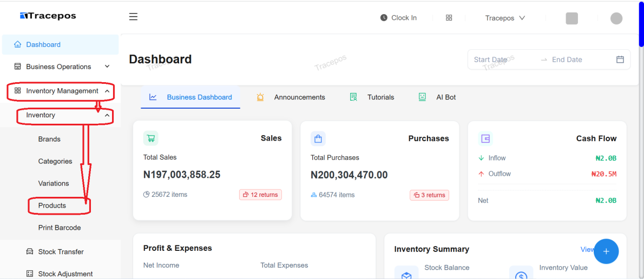644x279 pixels.
Task: Click the Inventory Management grid icon
Action: (x=17, y=91)
